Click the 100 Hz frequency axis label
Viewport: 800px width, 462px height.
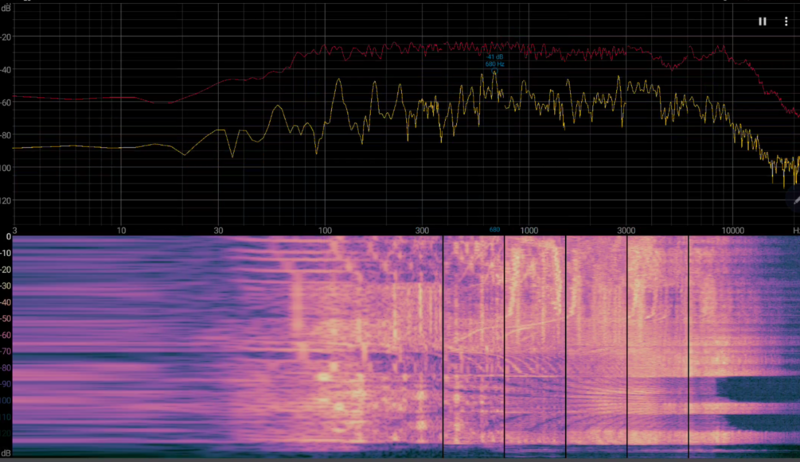(323, 229)
